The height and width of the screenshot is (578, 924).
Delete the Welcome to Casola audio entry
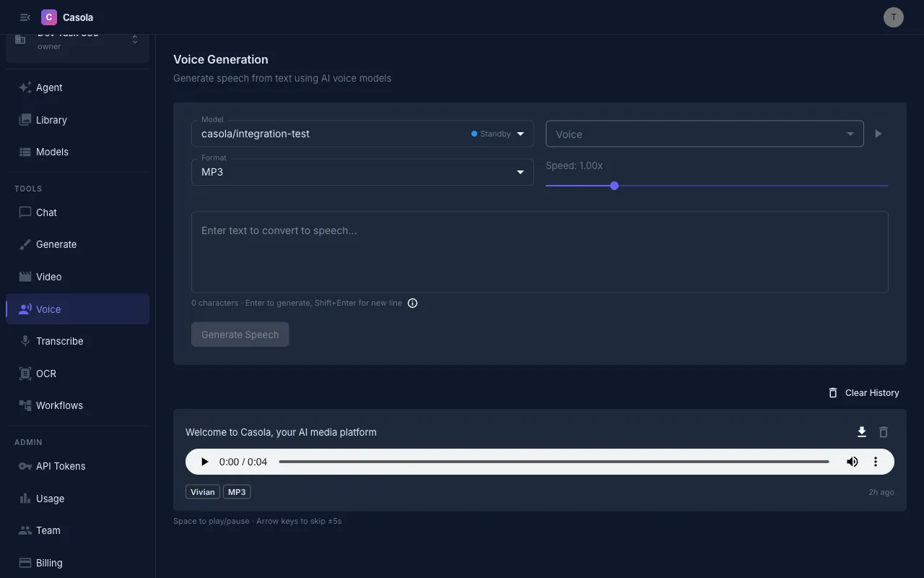[884, 431]
